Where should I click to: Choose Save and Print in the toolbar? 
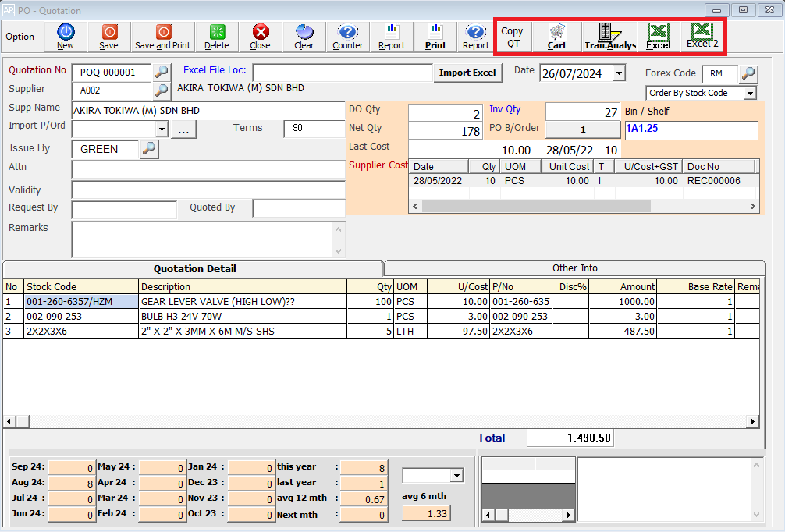click(x=163, y=37)
